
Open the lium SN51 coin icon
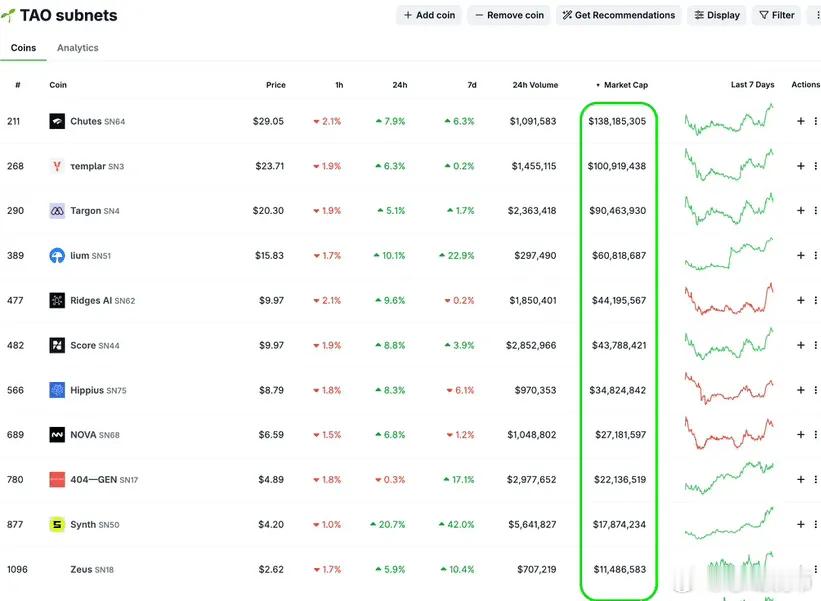[x=56, y=255]
